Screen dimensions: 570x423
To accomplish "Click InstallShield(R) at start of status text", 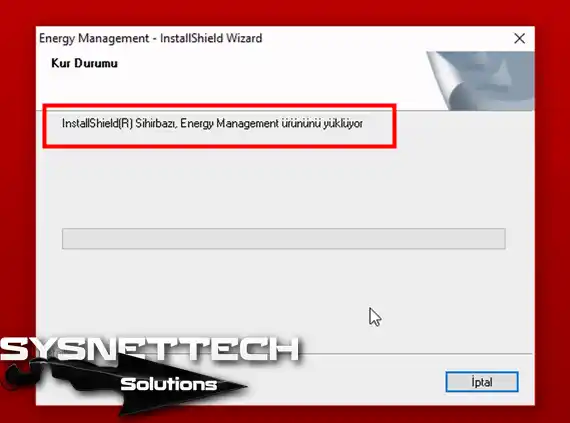I will click(x=97, y=124).
